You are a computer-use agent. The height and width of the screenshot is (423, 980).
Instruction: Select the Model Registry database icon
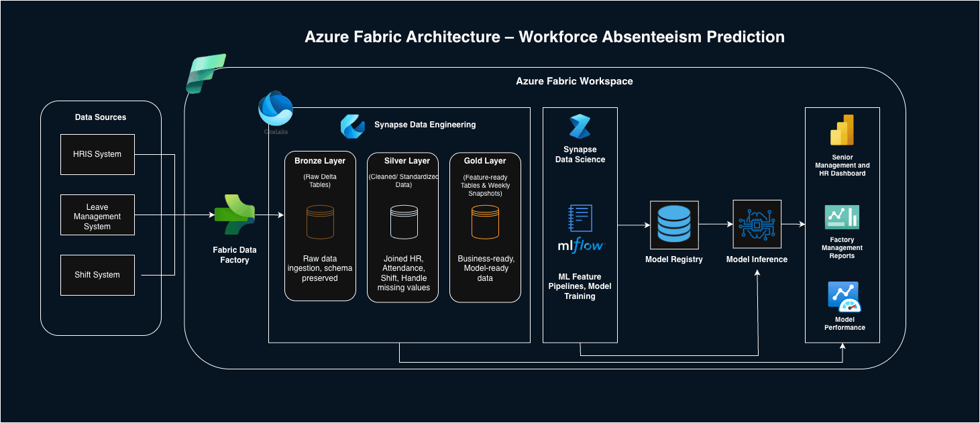click(674, 225)
